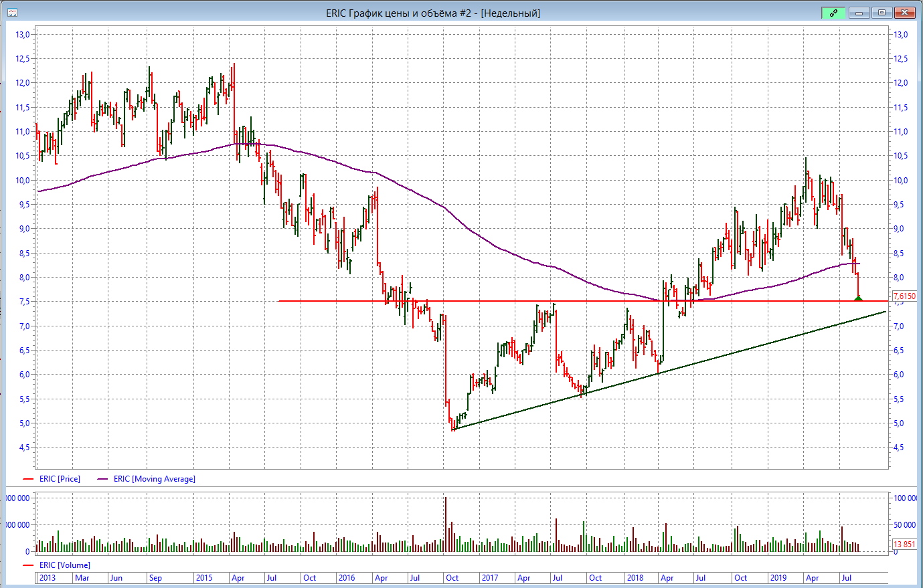This screenshot has width=923, height=588.
Task: Click the 2019 label on the time axis
Action: [x=778, y=578]
